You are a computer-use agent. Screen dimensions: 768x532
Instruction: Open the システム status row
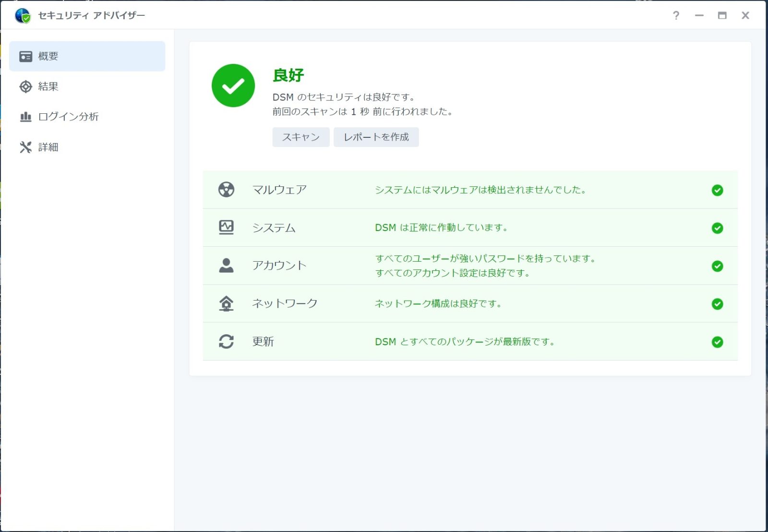click(469, 228)
